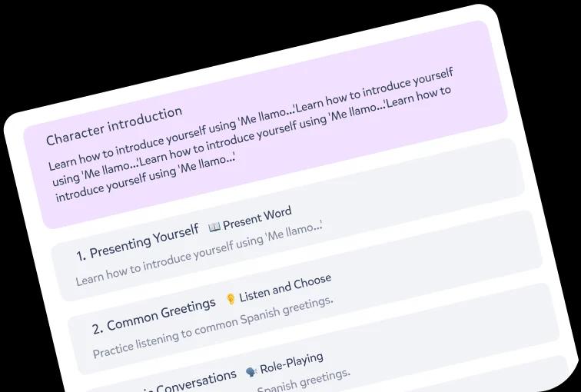The width and height of the screenshot is (581, 392).
Task: Select the Listen and Choose activity label
Action: [285, 287]
